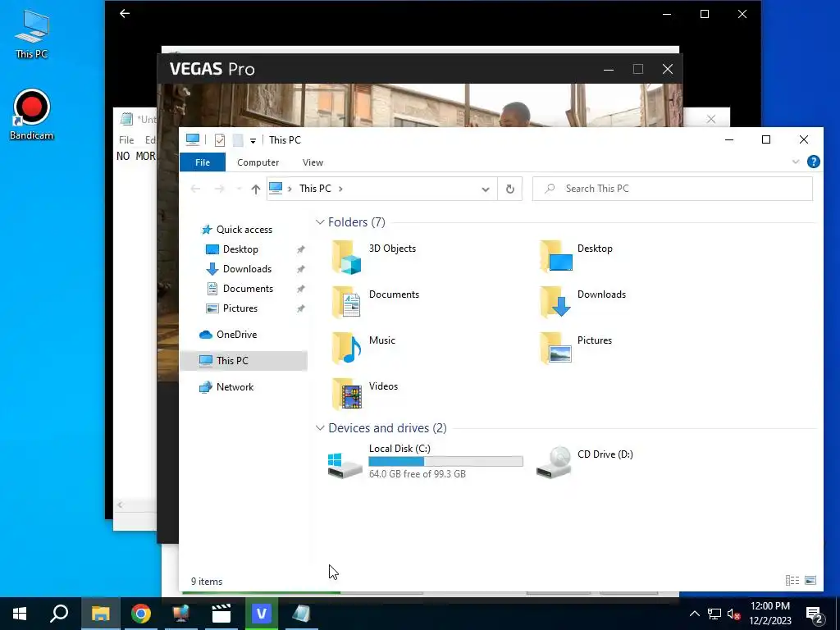Click the Properties quick access toolbar icon
Screen dimensions: 840x630
coord(220,140)
